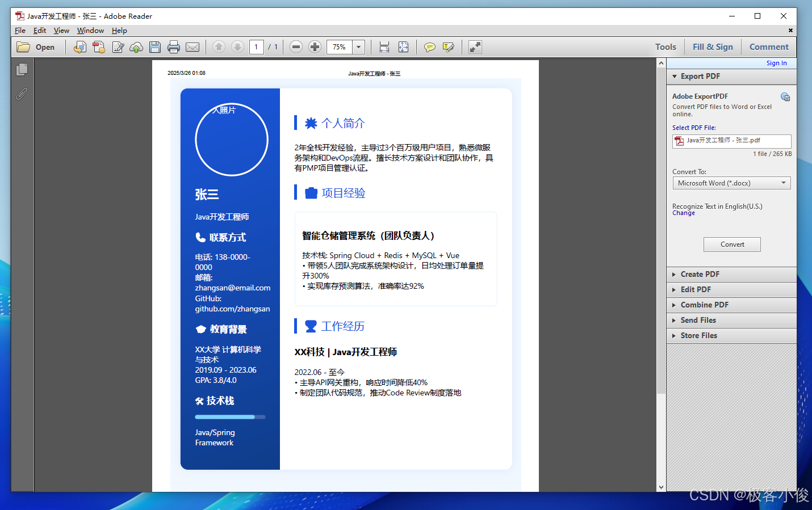
Task: Open the File menu
Action: (x=20, y=31)
